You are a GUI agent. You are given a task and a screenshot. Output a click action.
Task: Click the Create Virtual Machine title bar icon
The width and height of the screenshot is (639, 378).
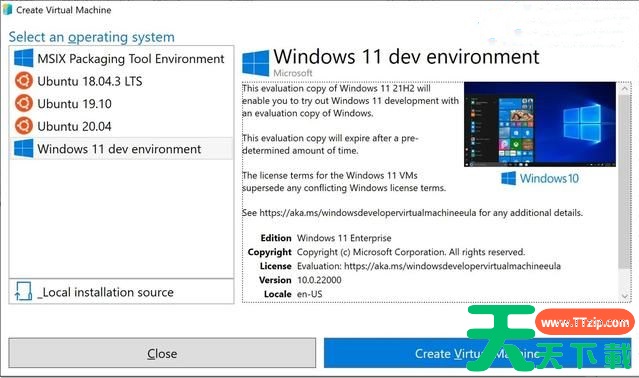pyautogui.click(x=7, y=9)
